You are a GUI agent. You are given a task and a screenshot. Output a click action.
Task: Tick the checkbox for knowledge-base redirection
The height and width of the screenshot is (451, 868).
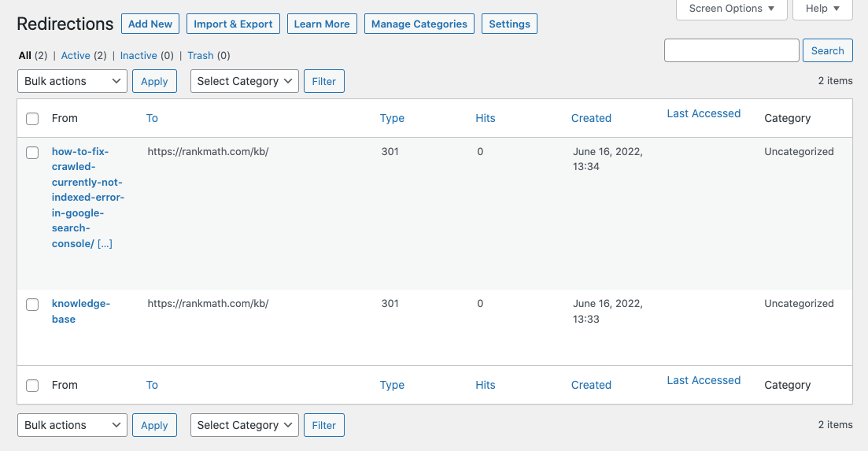tap(32, 305)
